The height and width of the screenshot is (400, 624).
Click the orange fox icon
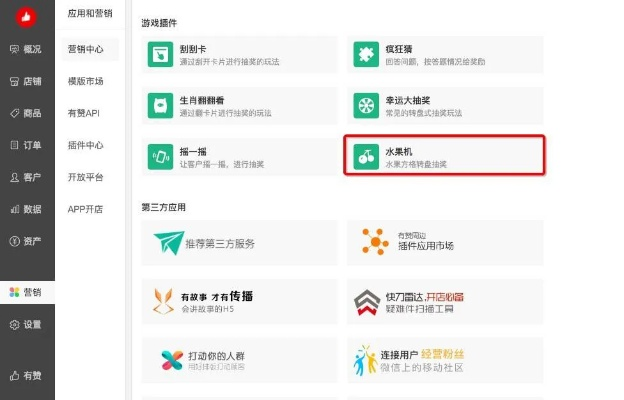(163, 301)
